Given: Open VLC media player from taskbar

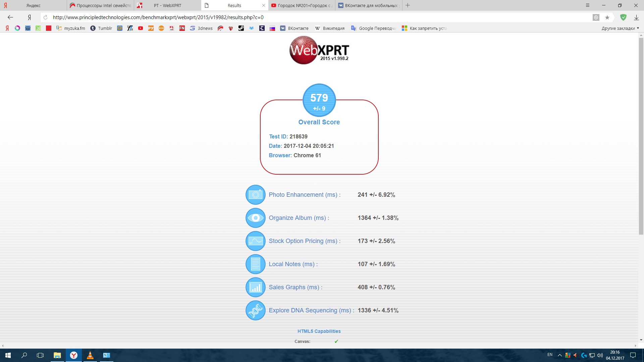Looking at the screenshot, I should 90,355.
